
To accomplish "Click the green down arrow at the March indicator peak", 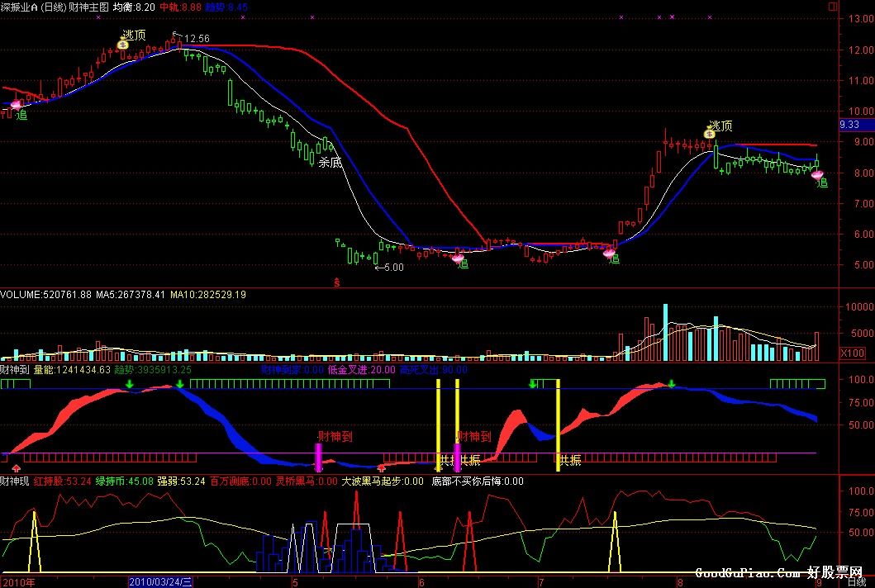I will pyautogui.click(x=179, y=384).
